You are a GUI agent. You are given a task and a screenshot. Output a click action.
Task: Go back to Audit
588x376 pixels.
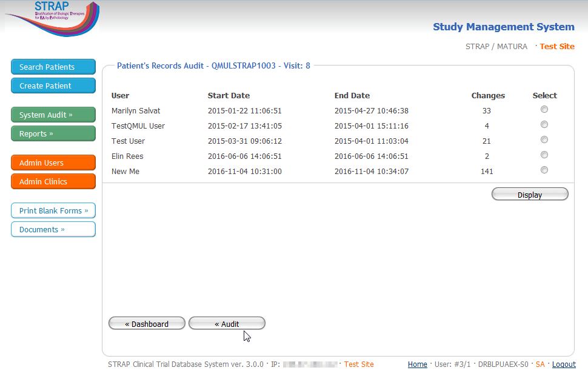point(227,324)
